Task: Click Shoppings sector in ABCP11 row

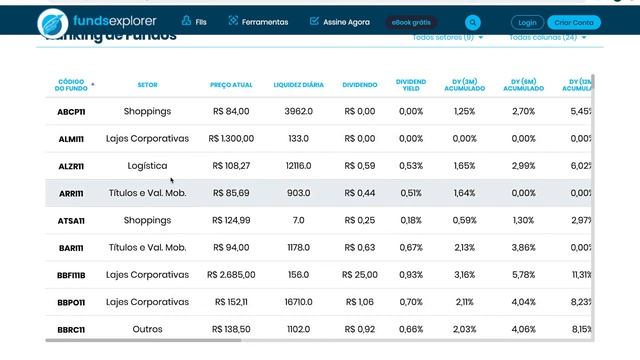Action: click(147, 111)
